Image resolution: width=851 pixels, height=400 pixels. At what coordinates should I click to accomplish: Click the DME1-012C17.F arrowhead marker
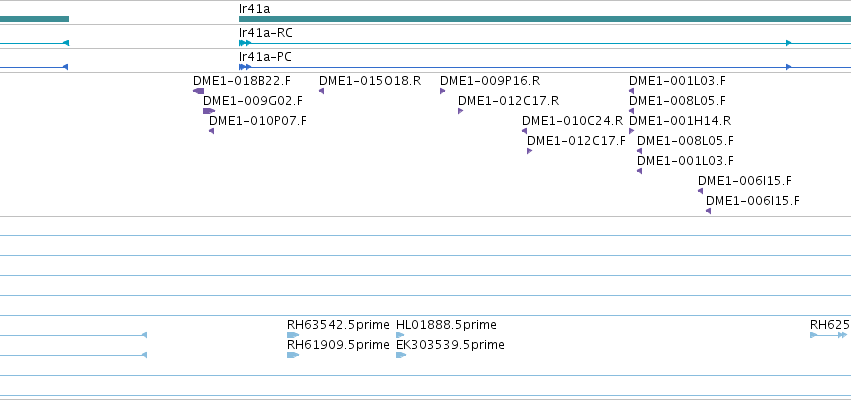(x=529, y=151)
